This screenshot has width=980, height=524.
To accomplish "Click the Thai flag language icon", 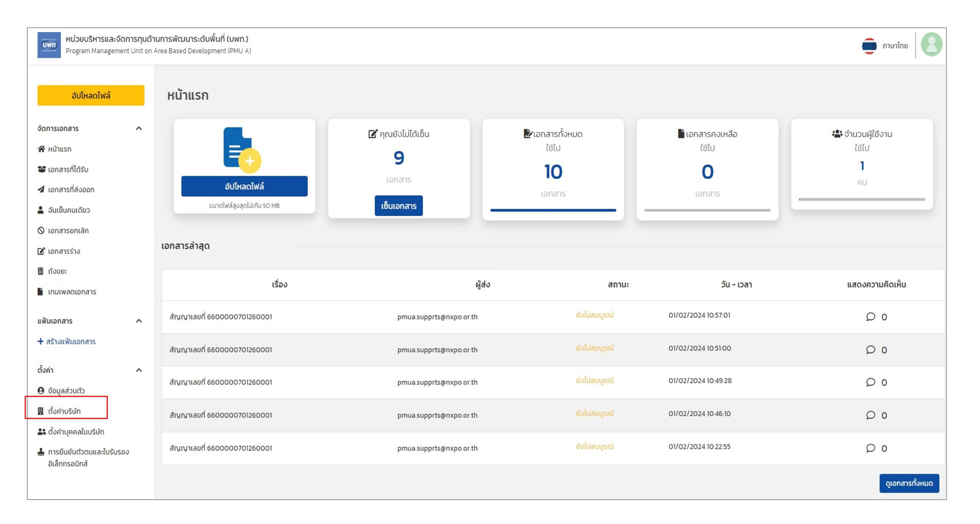I will coord(869,46).
